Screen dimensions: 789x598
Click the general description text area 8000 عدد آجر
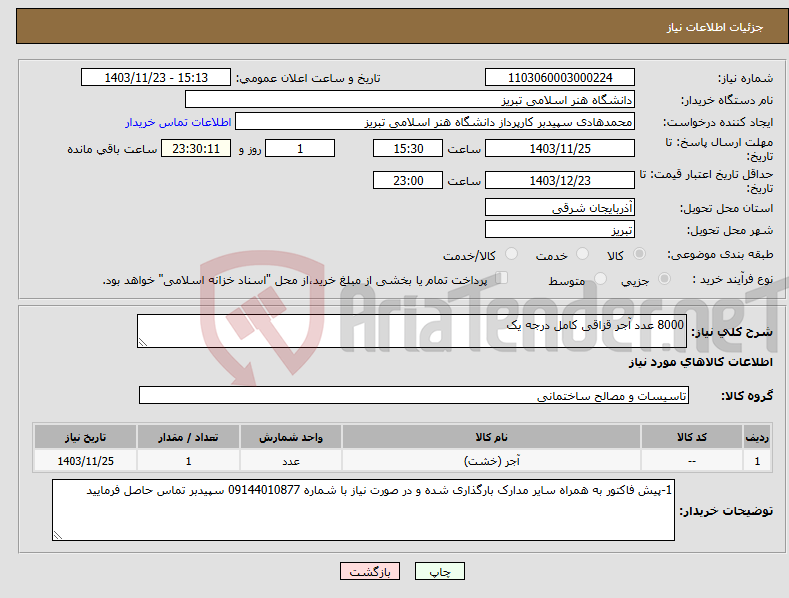(x=412, y=331)
